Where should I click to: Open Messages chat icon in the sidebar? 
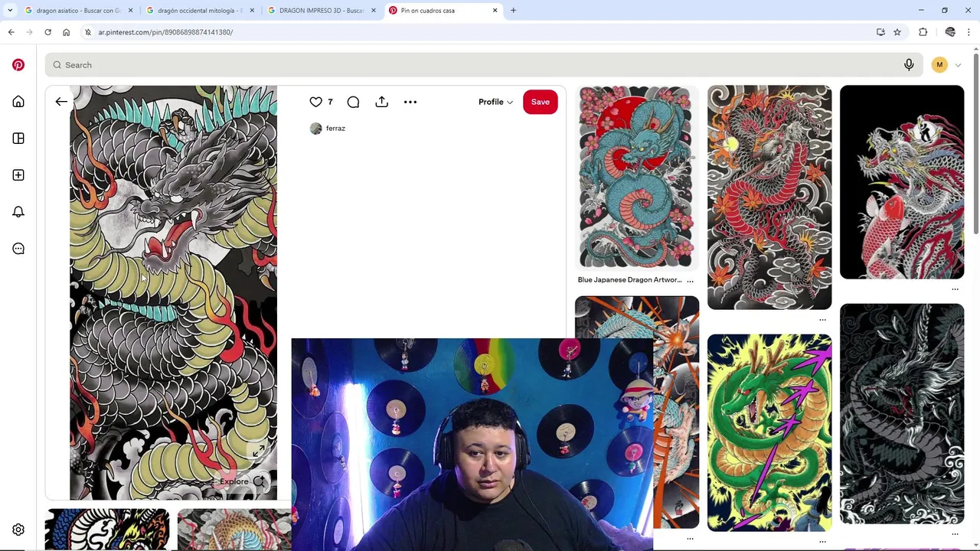tap(18, 249)
